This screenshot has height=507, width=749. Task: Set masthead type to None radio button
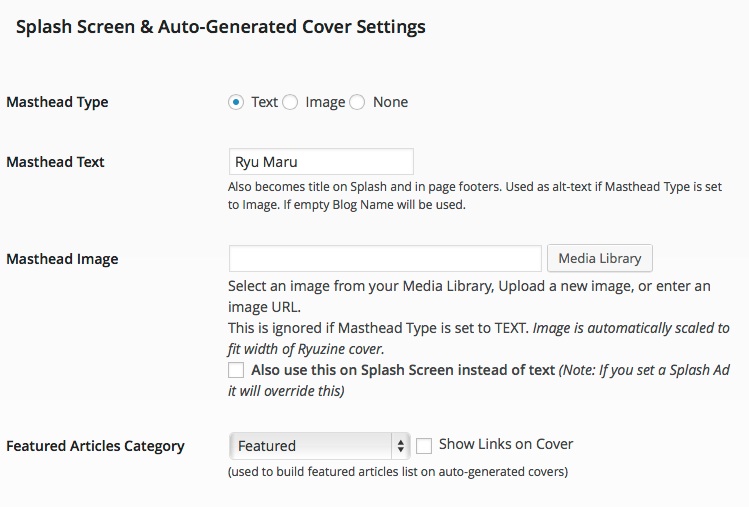pyautogui.click(x=358, y=102)
